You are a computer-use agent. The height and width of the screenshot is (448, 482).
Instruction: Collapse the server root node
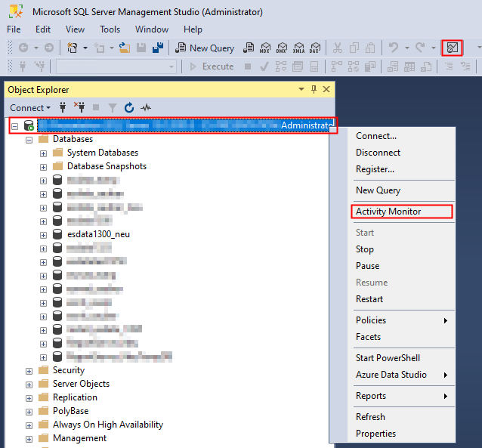pos(15,126)
